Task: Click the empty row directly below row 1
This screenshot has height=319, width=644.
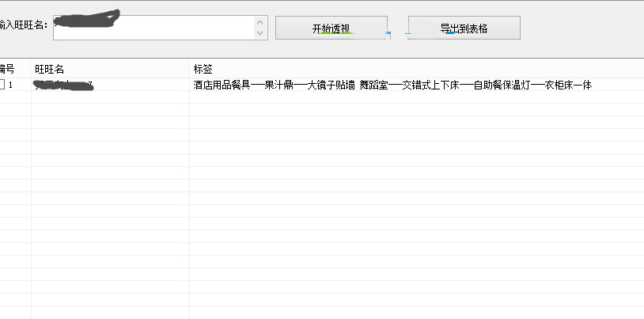Action: 237,97
